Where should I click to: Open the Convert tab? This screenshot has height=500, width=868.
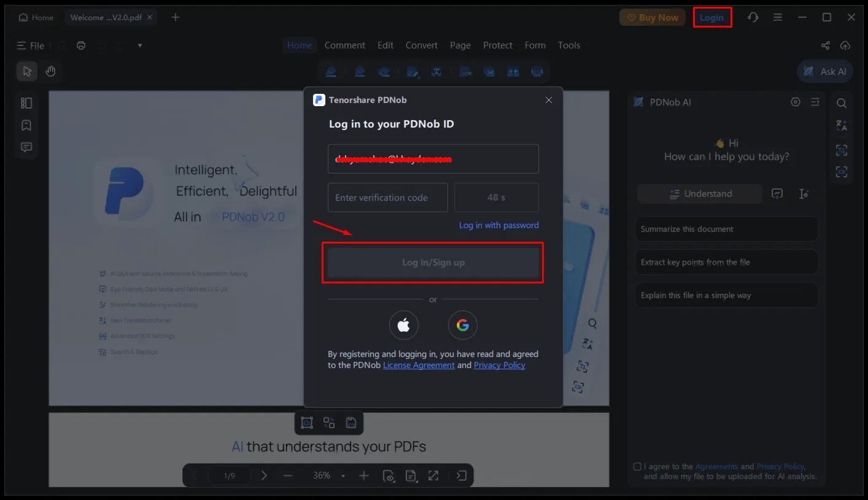click(422, 45)
